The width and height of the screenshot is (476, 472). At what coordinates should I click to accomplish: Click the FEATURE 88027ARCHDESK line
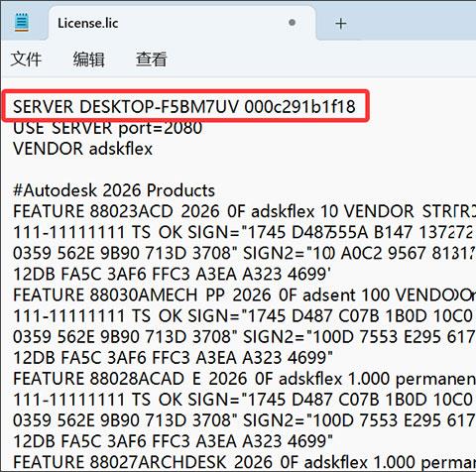244,462
